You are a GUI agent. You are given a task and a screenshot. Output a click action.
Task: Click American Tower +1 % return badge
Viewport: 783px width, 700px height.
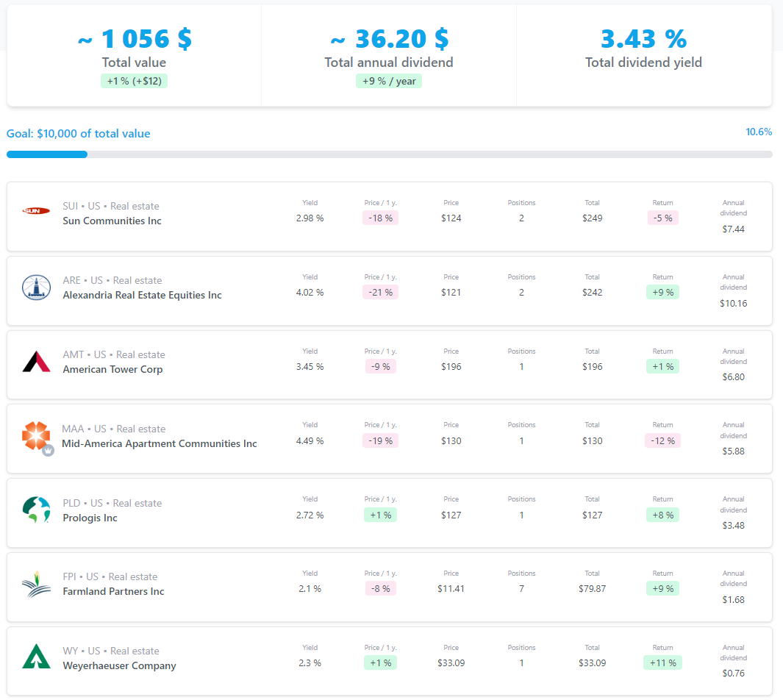663,366
